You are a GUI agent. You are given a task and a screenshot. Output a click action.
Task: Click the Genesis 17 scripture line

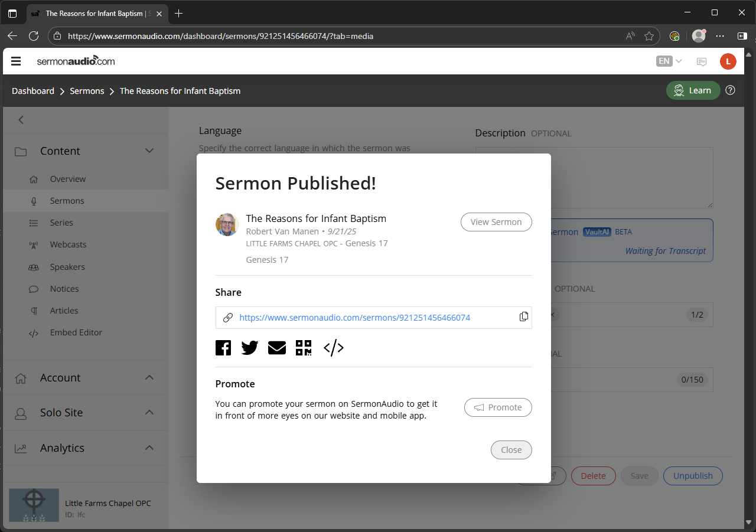coord(267,260)
